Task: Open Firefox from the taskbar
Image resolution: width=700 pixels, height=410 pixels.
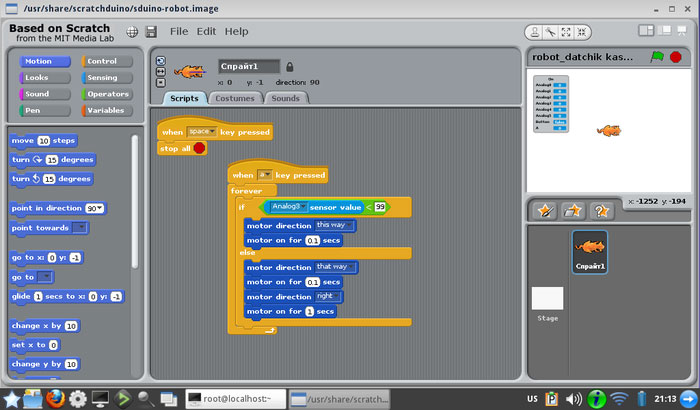Action: tap(55, 399)
